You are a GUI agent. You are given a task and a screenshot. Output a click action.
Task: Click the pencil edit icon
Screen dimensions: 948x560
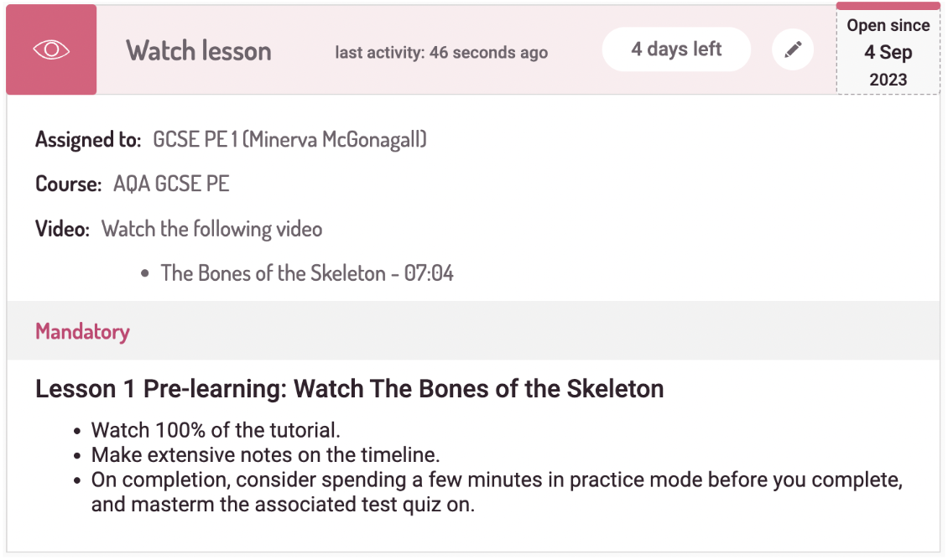792,49
